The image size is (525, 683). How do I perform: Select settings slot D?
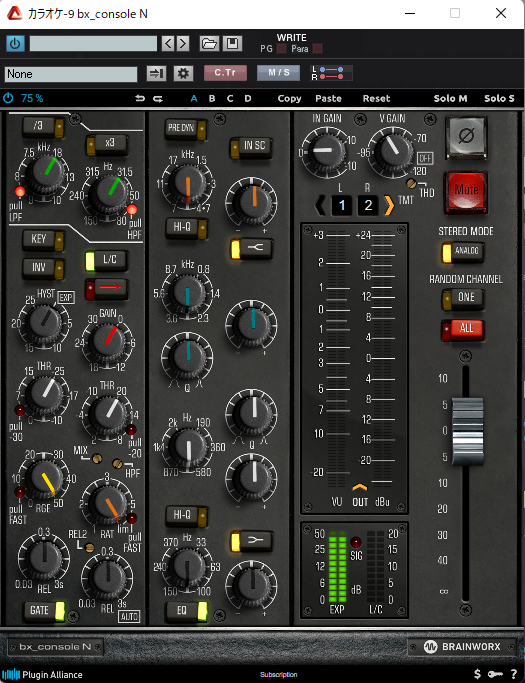[248, 98]
